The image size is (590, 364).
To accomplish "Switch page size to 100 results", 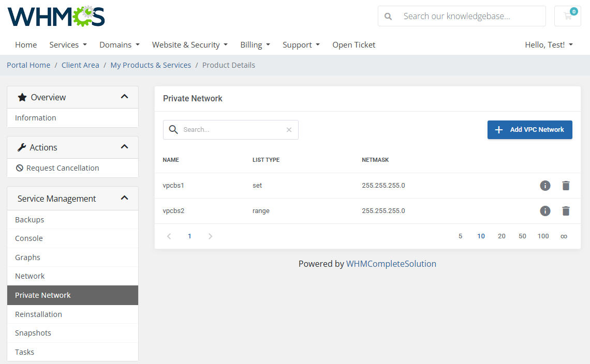I will [x=543, y=236].
